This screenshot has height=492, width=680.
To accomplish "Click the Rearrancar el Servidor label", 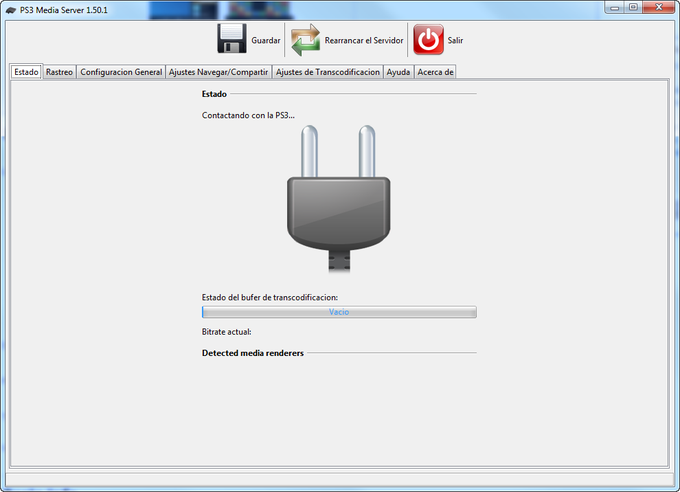I will (364, 40).
